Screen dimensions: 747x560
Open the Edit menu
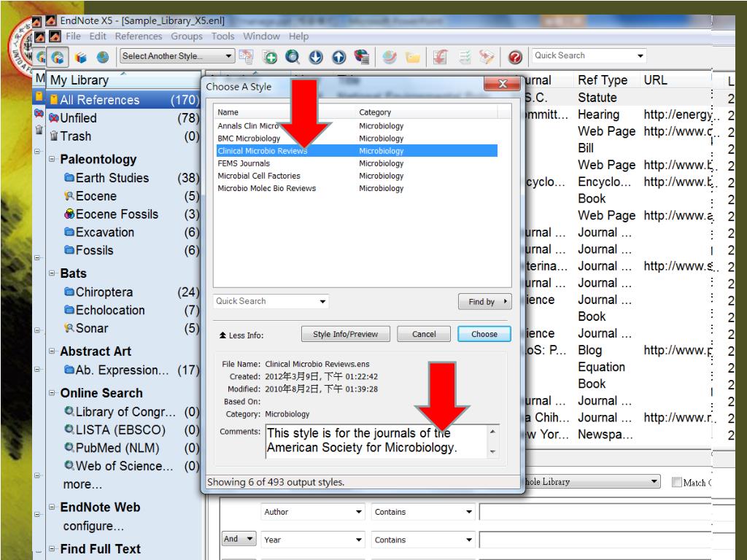point(98,36)
